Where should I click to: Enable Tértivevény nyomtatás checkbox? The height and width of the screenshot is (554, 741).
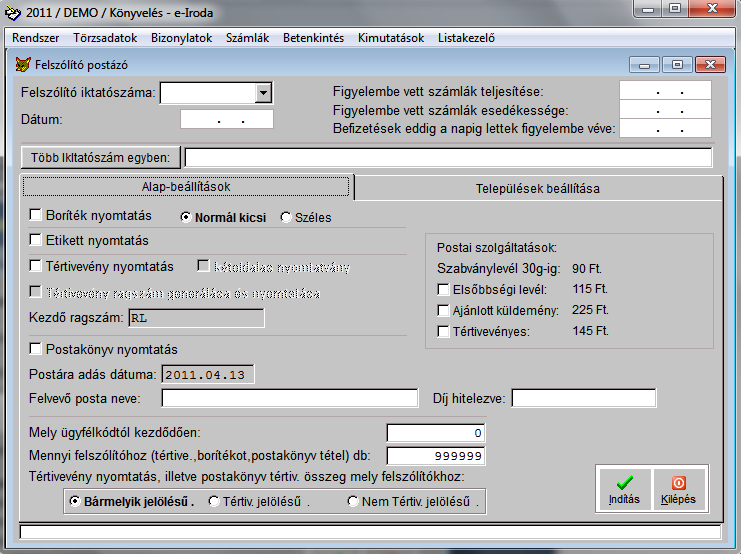tap(36, 267)
